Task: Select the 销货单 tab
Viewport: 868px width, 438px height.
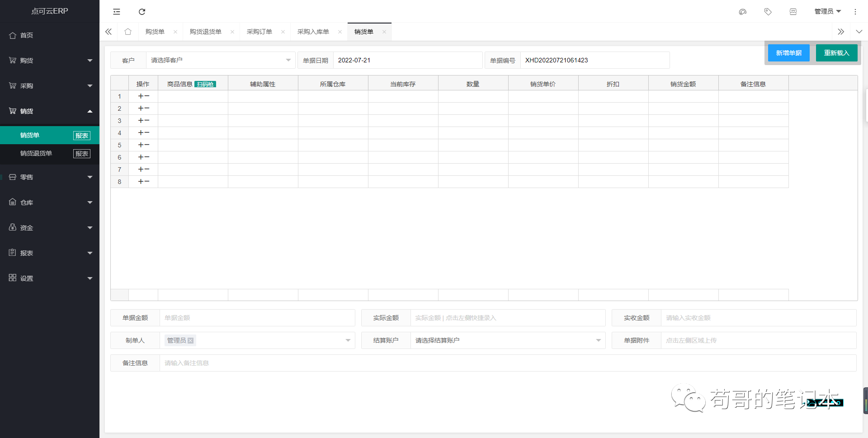Action: pos(364,32)
